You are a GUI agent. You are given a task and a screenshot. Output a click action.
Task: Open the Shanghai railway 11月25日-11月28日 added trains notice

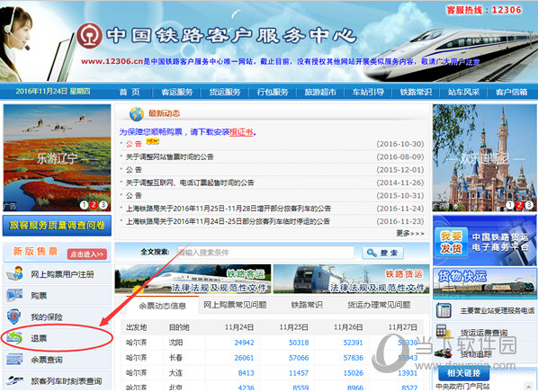click(x=229, y=209)
